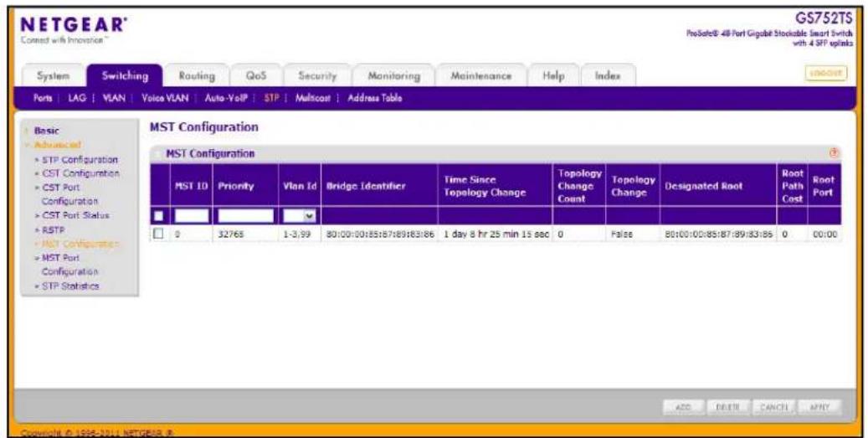Open the Maintenance tab
Viewport: 868px width, 438px height.
click(x=480, y=76)
